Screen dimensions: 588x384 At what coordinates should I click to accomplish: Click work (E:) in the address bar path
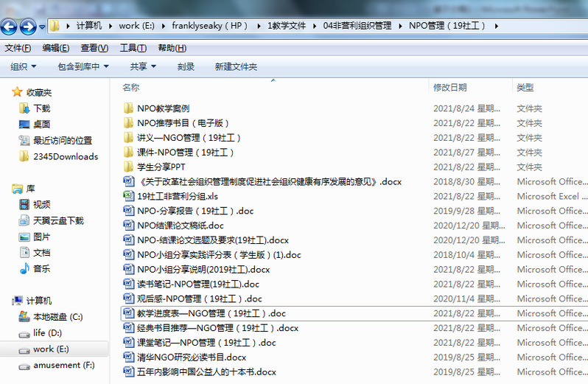139,26
